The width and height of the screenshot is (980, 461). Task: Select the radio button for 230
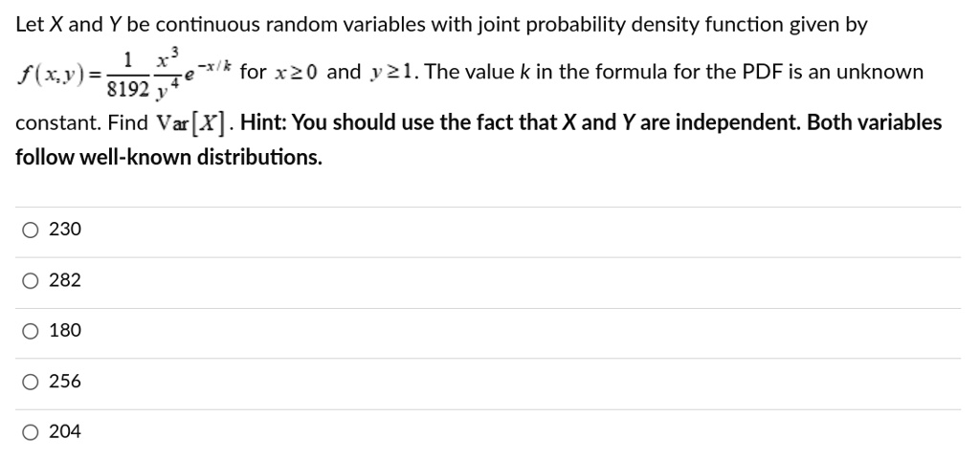(x=31, y=231)
